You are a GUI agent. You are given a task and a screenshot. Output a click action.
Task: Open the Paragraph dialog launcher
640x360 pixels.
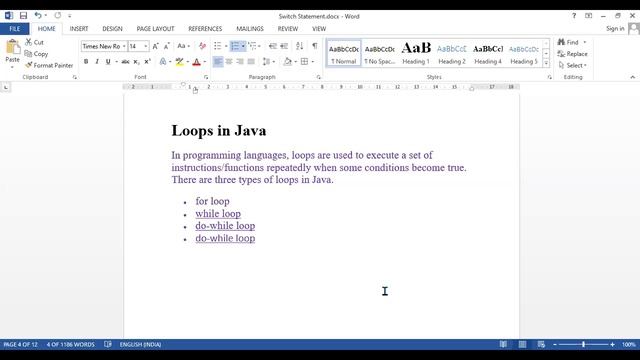(x=318, y=77)
